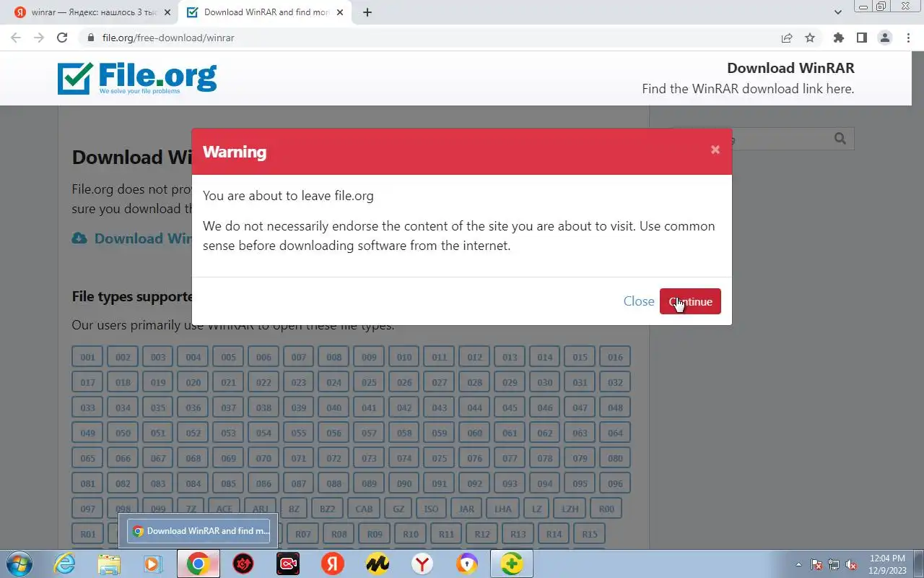The height and width of the screenshot is (578, 924).
Task: Click the muted volume tray icon
Action: click(852, 564)
